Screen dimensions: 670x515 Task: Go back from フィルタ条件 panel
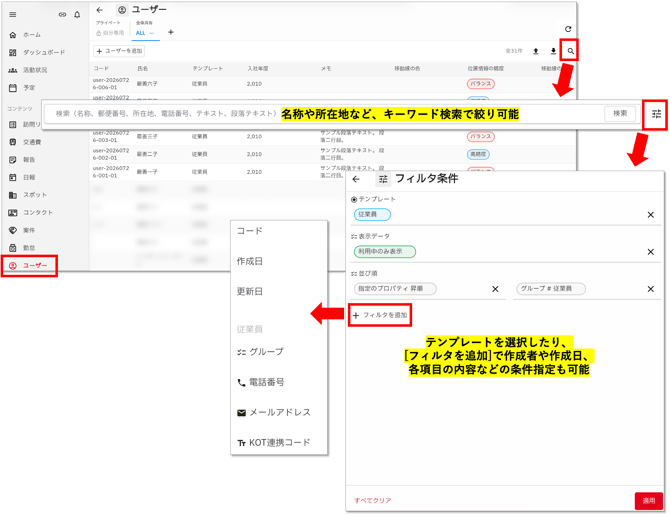(356, 180)
